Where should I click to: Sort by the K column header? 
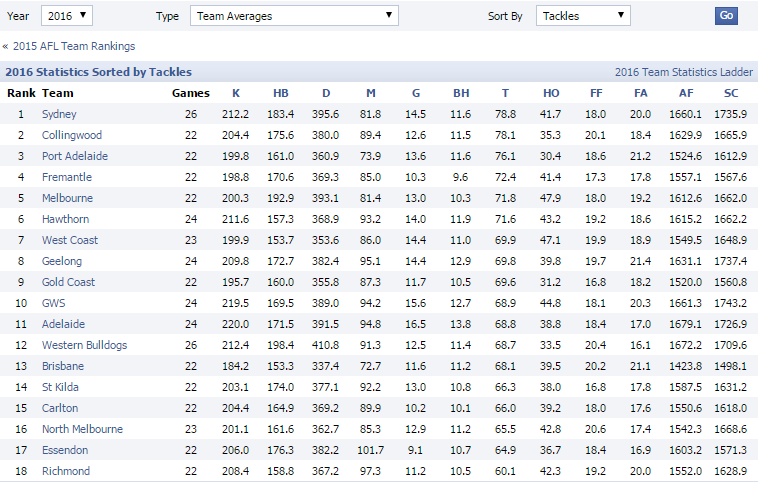[x=236, y=93]
